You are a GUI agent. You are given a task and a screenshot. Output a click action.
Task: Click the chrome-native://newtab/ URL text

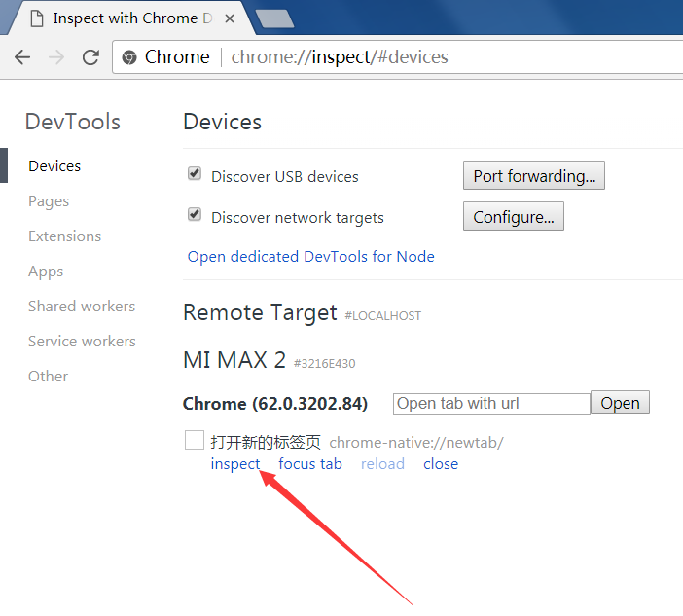(416, 443)
